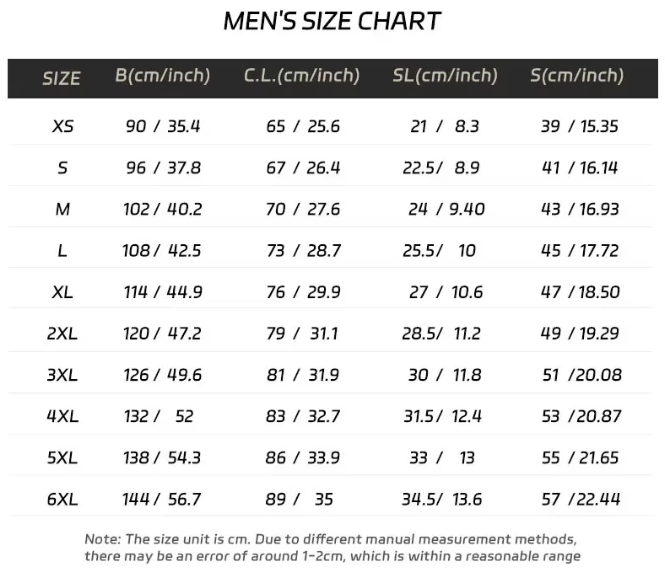The image size is (665, 573).
Task: Select the 73 / 28.7 length value
Action: 303,251
